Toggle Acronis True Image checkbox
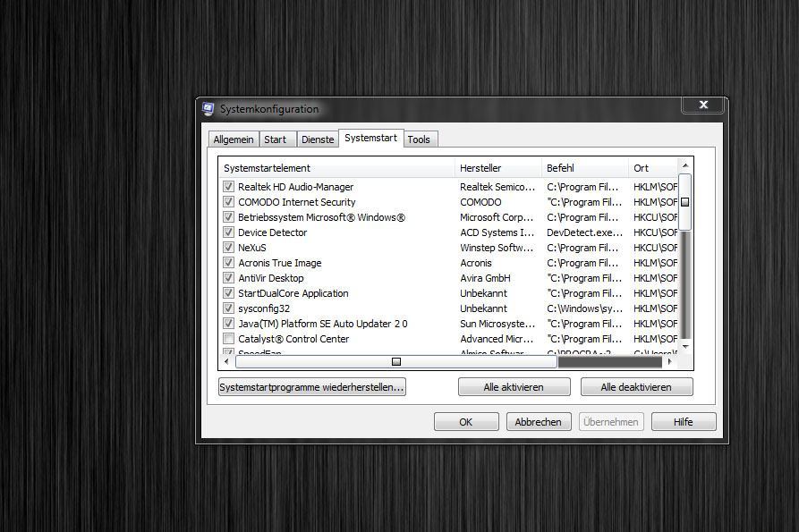 pyautogui.click(x=229, y=263)
